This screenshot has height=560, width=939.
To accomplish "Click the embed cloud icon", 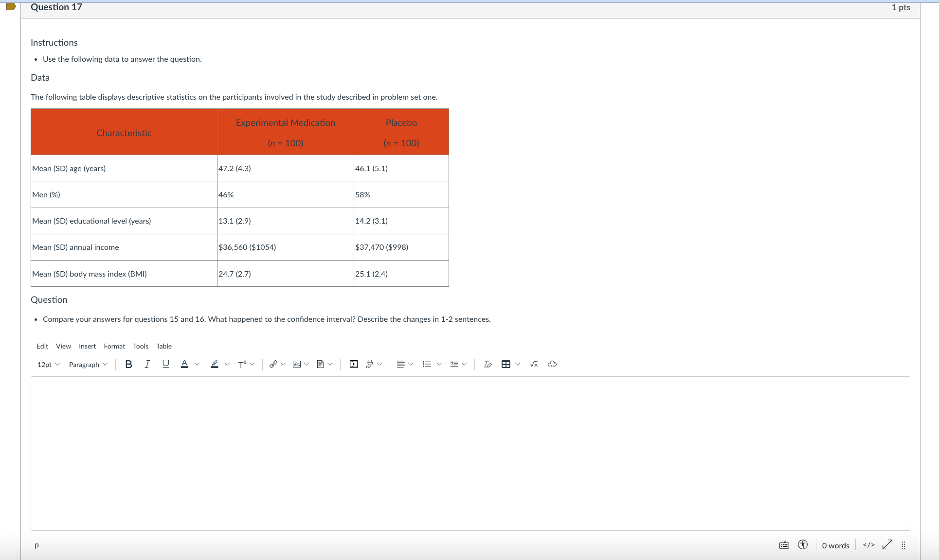I will click(552, 364).
